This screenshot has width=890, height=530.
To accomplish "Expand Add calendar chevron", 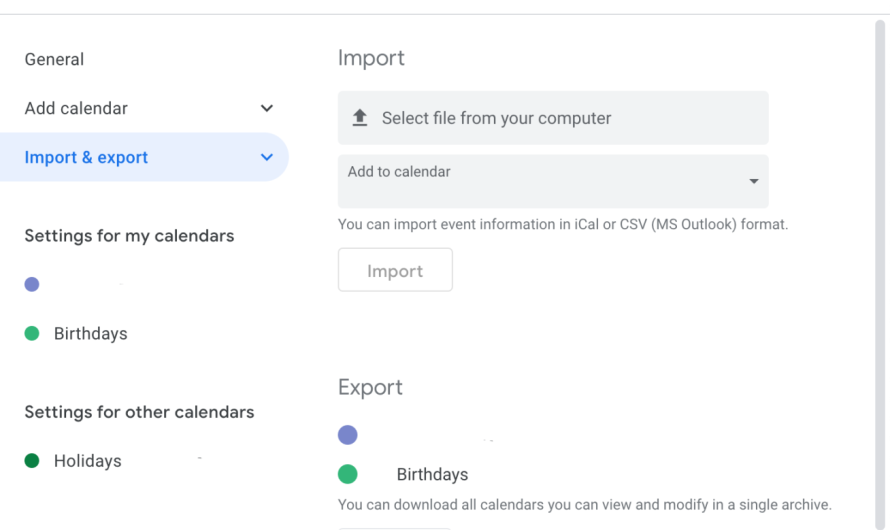I will point(267,108).
